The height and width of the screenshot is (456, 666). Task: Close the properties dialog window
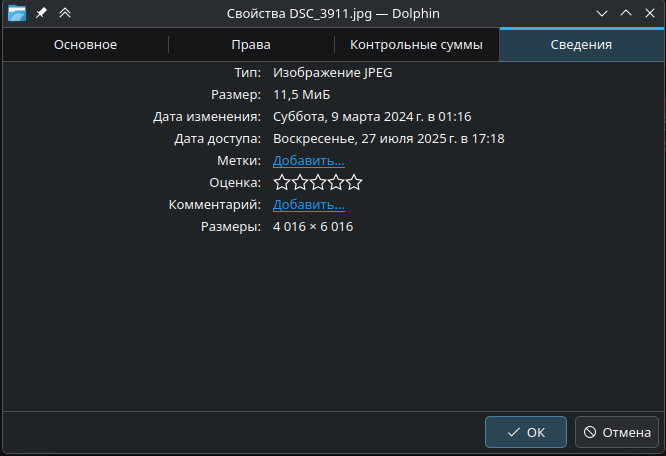tap(650, 13)
